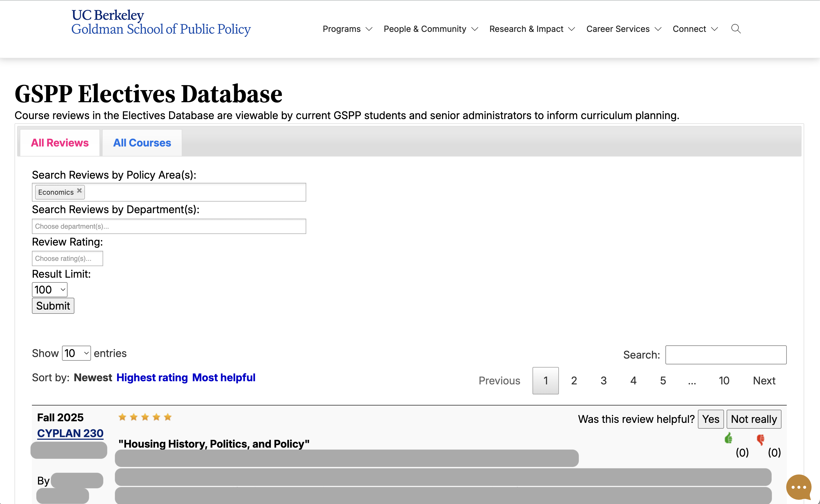Click the Search input field
Image resolution: width=820 pixels, height=504 pixels.
click(x=726, y=355)
